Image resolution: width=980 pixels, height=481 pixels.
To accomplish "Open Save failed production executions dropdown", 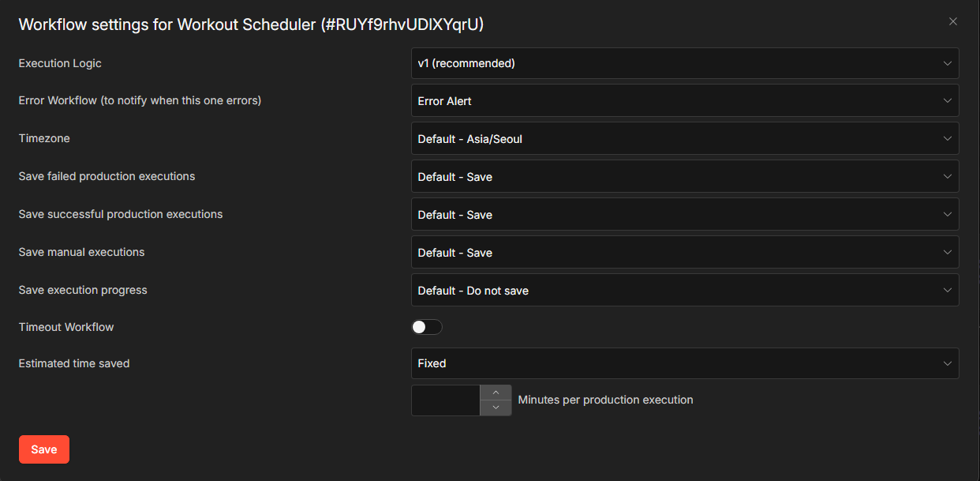I will click(684, 177).
